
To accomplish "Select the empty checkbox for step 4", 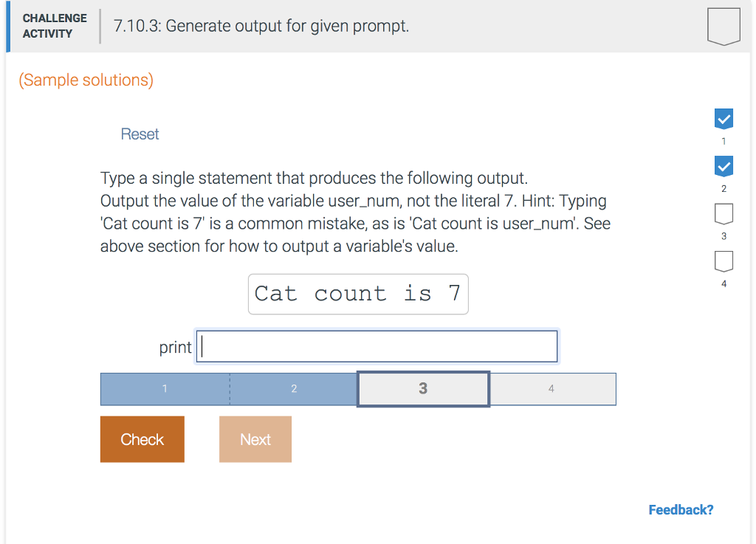I will pyautogui.click(x=724, y=261).
